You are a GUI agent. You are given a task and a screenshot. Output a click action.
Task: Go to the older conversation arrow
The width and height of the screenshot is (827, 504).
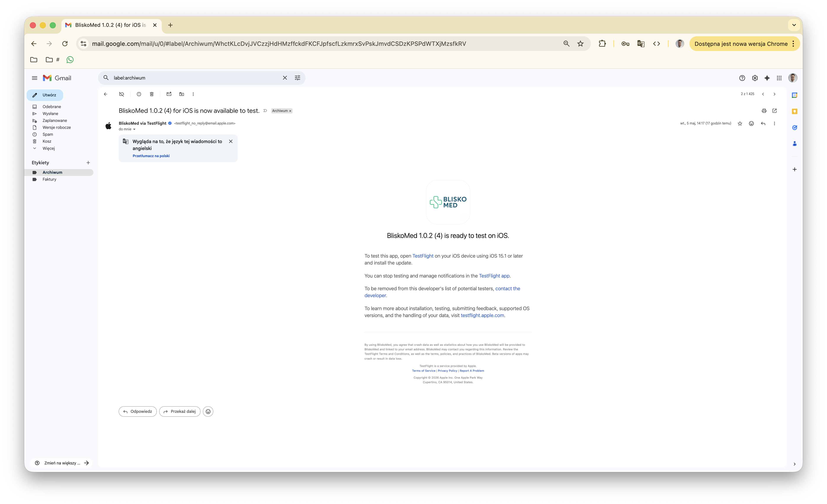click(774, 94)
